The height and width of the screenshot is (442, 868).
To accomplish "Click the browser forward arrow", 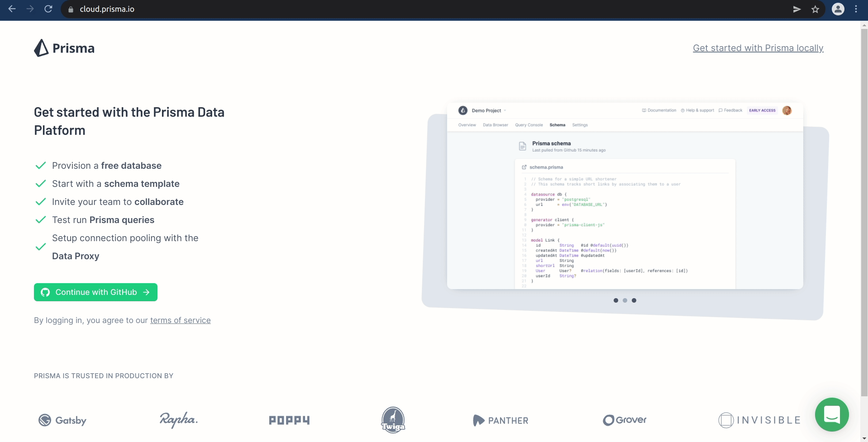I will 30,9.
